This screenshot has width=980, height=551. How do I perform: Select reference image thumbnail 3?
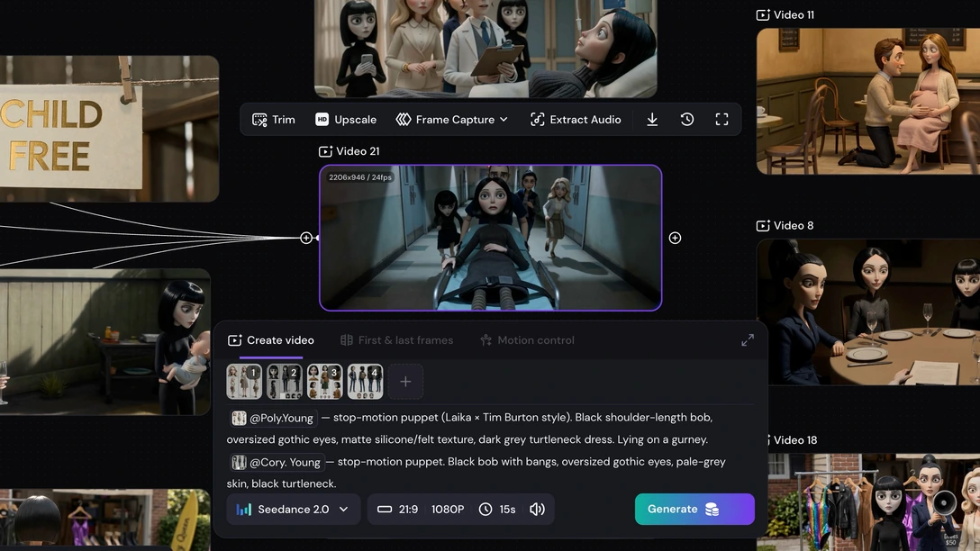[325, 382]
